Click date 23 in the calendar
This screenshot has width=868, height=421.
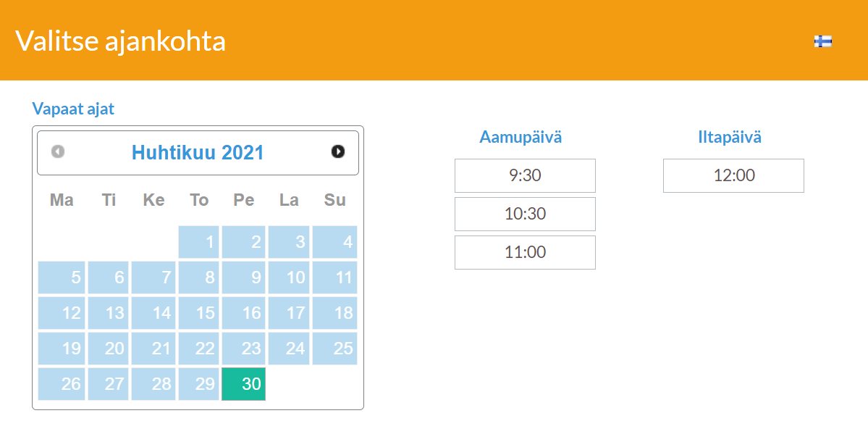click(243, 349)
